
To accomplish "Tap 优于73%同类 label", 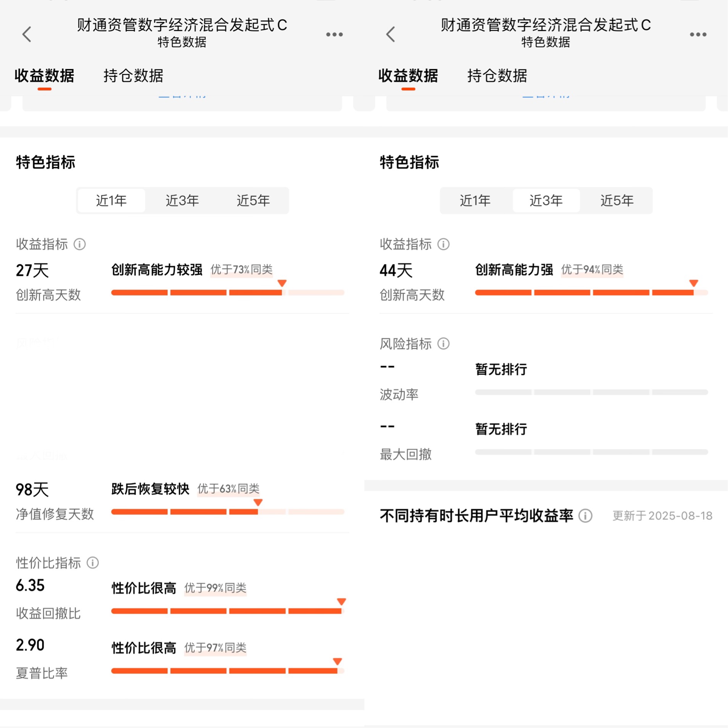I will [x=241, y=270].
